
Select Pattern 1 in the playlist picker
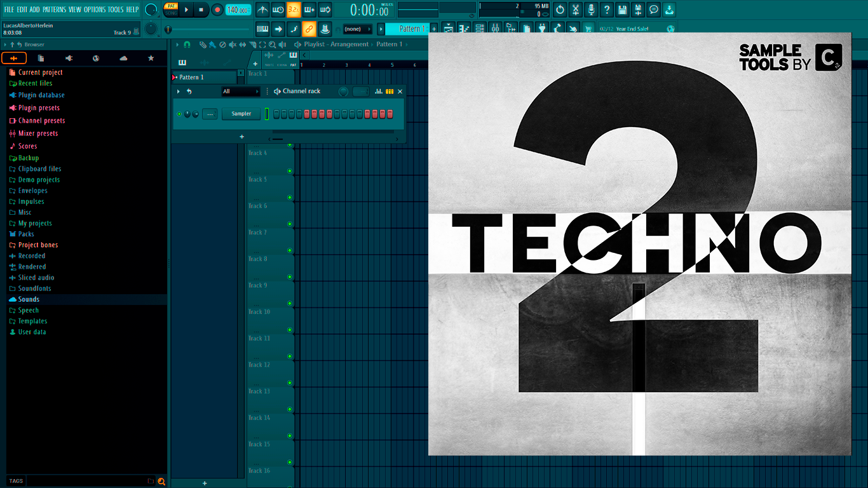[x=204, y=77]
